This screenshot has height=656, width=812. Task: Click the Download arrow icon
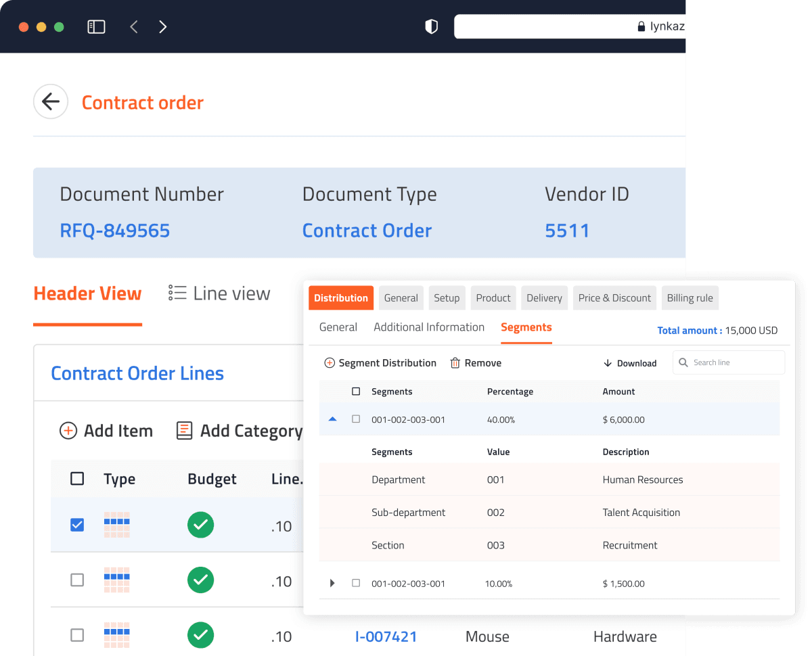tap(608, 363)
